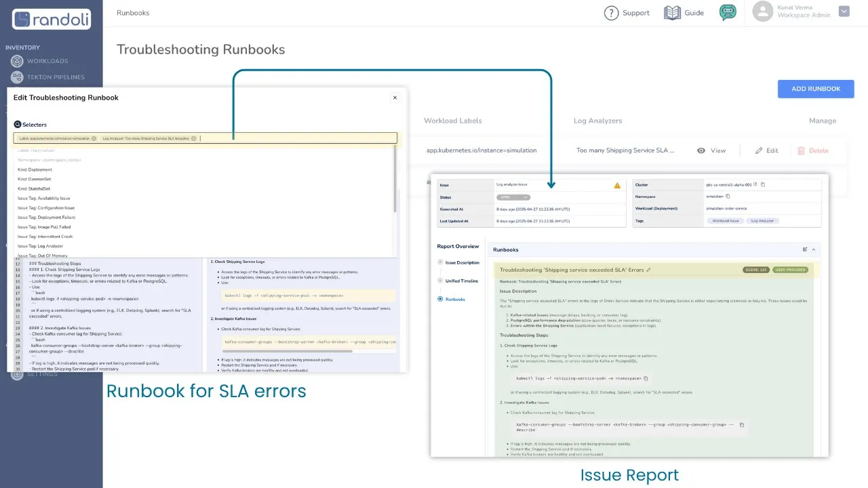Click the ADD RUNBOOK button
Image resolution: width=868 pixels, height=488 pixels.
[x=816, y=89]
